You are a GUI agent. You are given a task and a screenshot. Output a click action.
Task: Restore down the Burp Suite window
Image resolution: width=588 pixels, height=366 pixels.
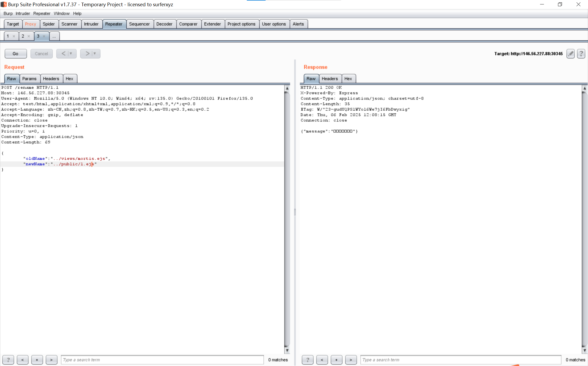coord(560,4)
